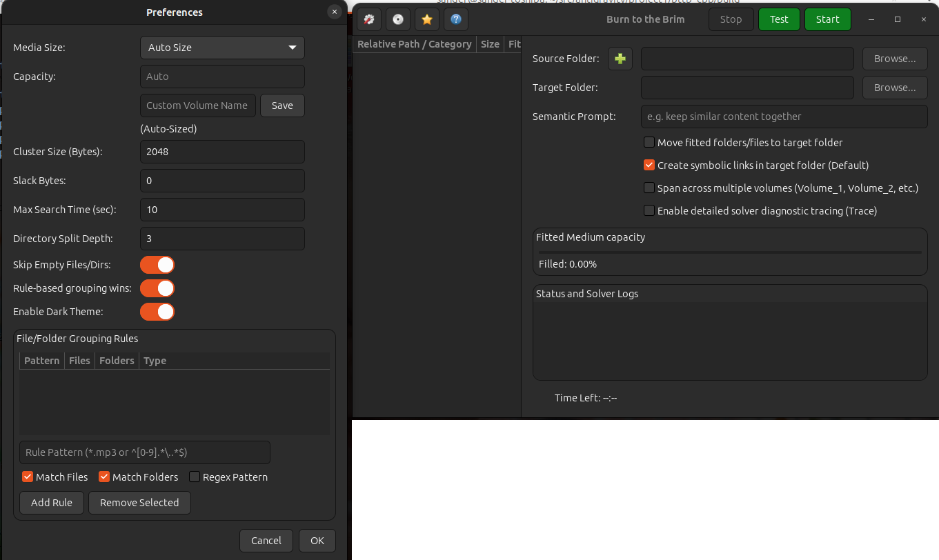Click the green Start button
The width and height of the screenshot is (939, 560).
828,19
